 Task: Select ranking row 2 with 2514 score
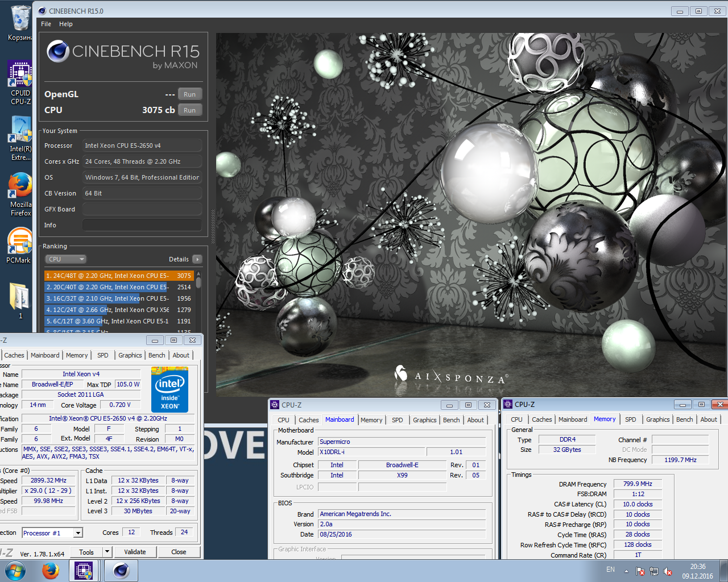pos(119,287)
